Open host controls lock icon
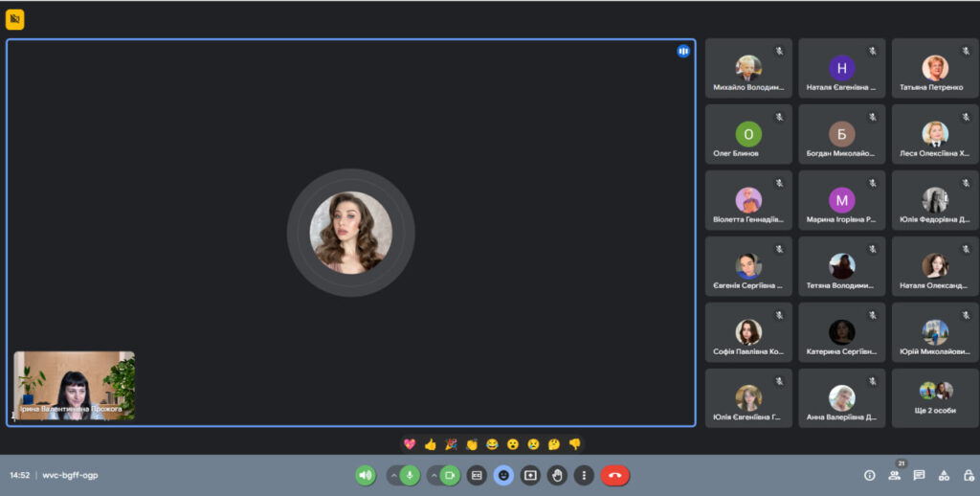 (x=967, y=475)
